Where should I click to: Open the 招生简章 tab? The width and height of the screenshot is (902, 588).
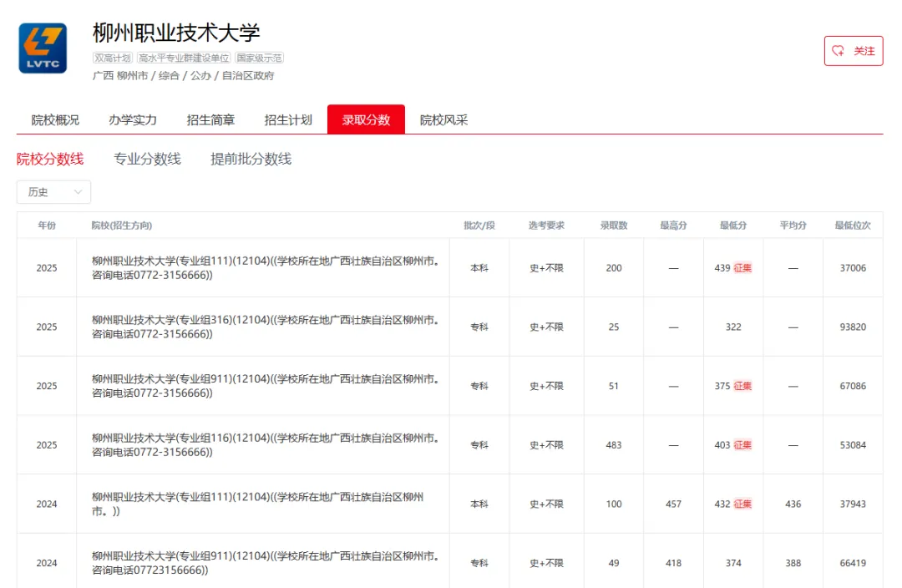pos(210,119)
